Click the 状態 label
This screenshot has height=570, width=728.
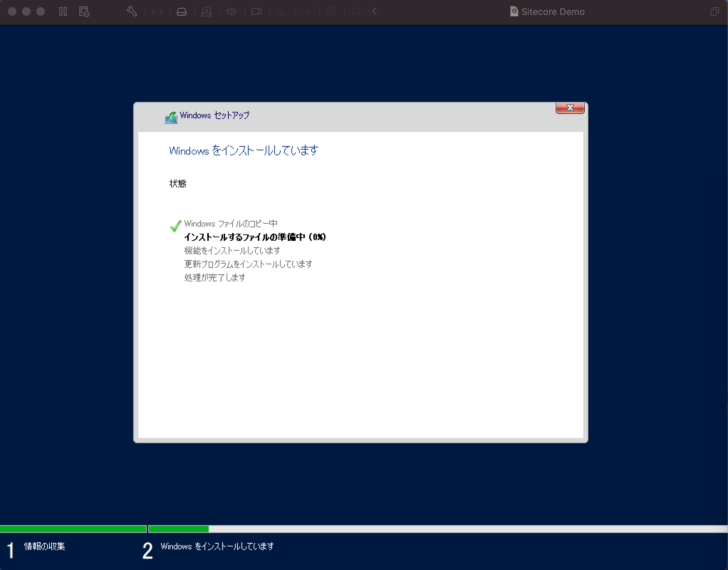coord(178,183)
